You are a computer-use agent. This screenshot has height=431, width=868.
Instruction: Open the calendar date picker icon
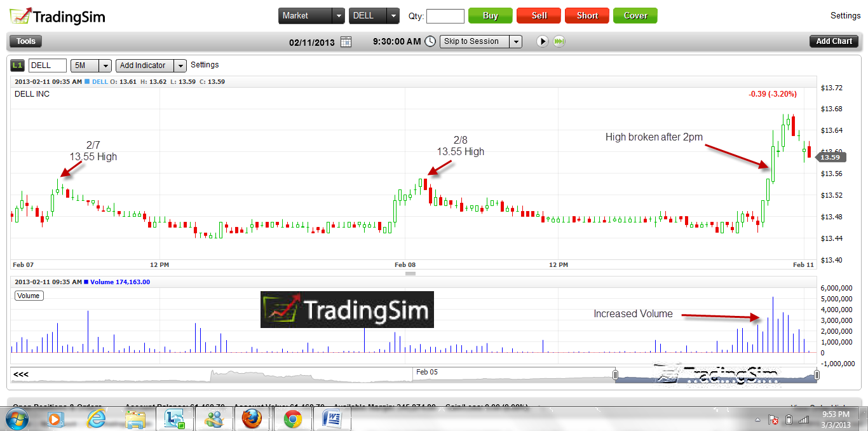click(x=346, y=41)
